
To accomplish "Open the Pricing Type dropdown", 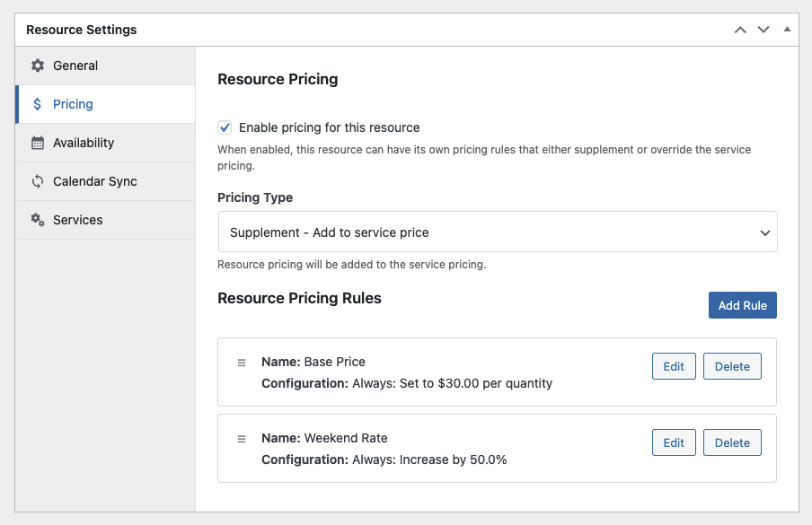I will 498,232.
